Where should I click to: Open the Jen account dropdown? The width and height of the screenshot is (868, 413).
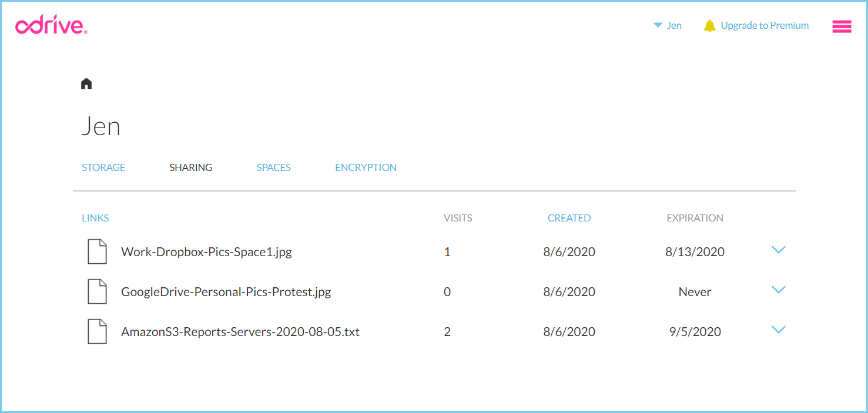[668, 25]
